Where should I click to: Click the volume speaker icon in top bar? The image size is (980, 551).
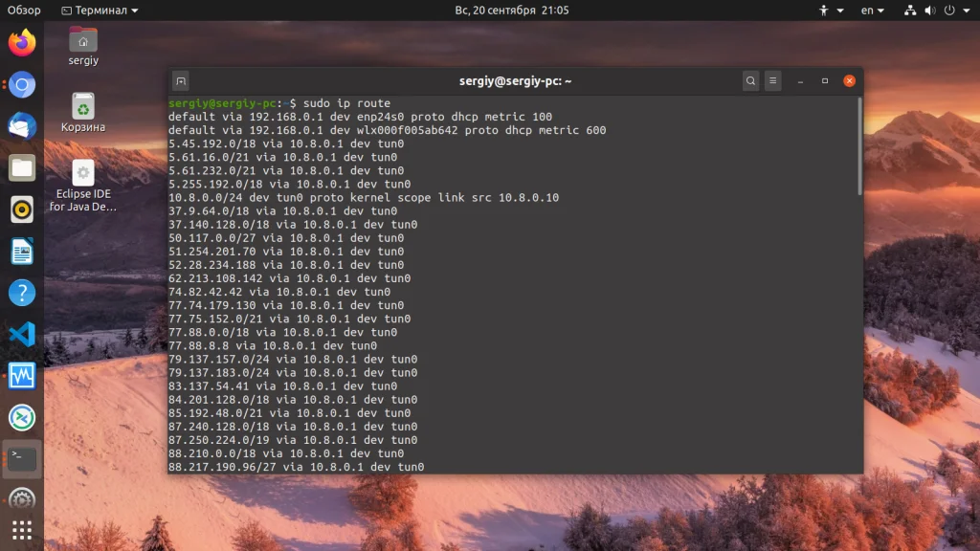(x=930, y=10)
